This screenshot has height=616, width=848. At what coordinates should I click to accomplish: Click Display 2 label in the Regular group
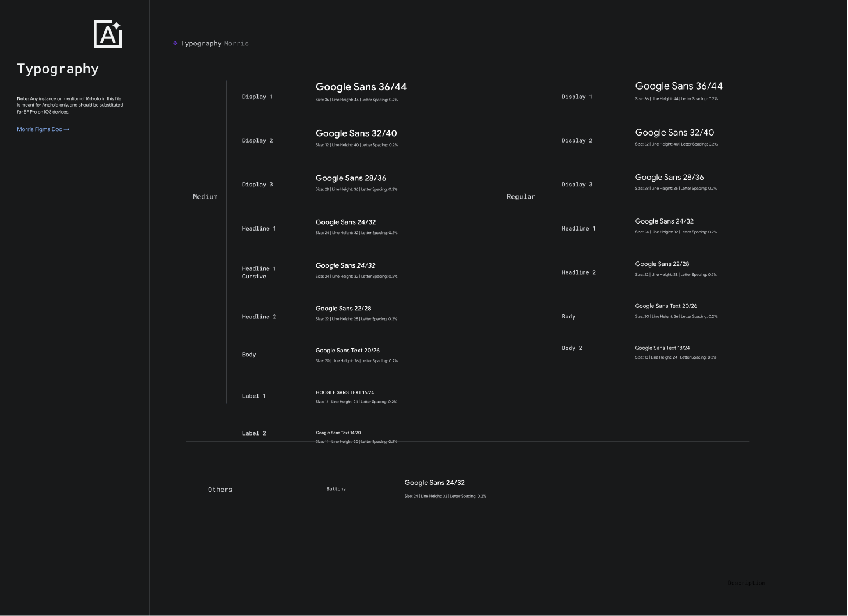(577, 140)
